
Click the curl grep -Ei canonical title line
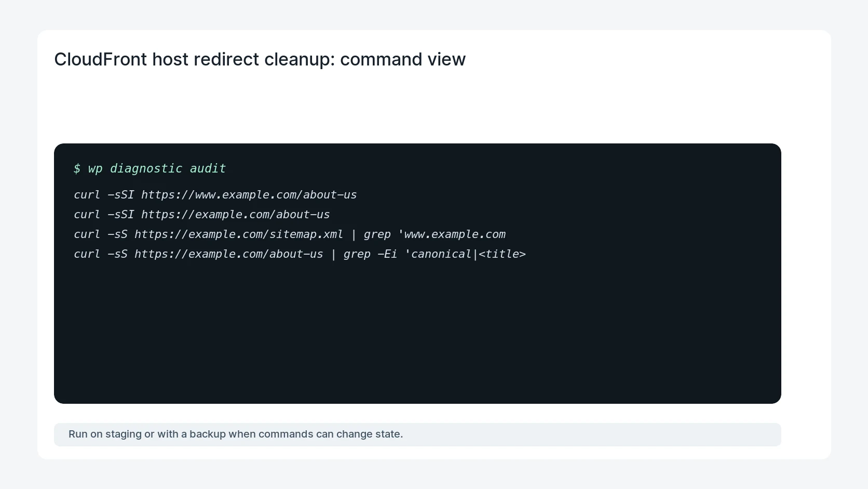pyautogui.click(x=300, y=254)
